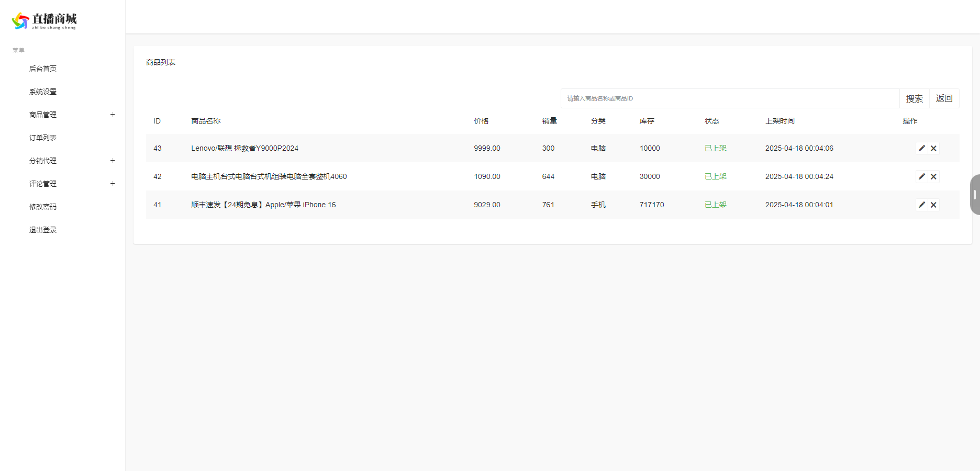Click the 分类 column header
980x471 pixels.
(598, 121)
